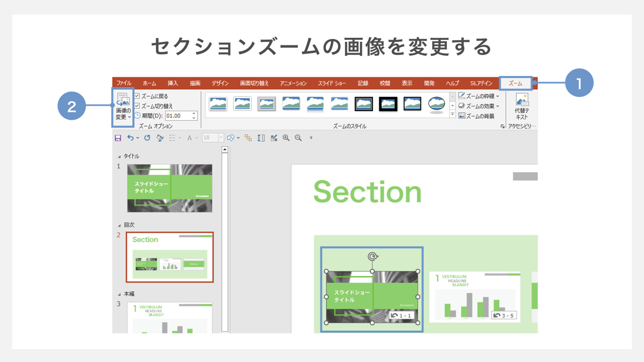Click the Save icon in the quick access toolbar

click(x=118, y=138)
